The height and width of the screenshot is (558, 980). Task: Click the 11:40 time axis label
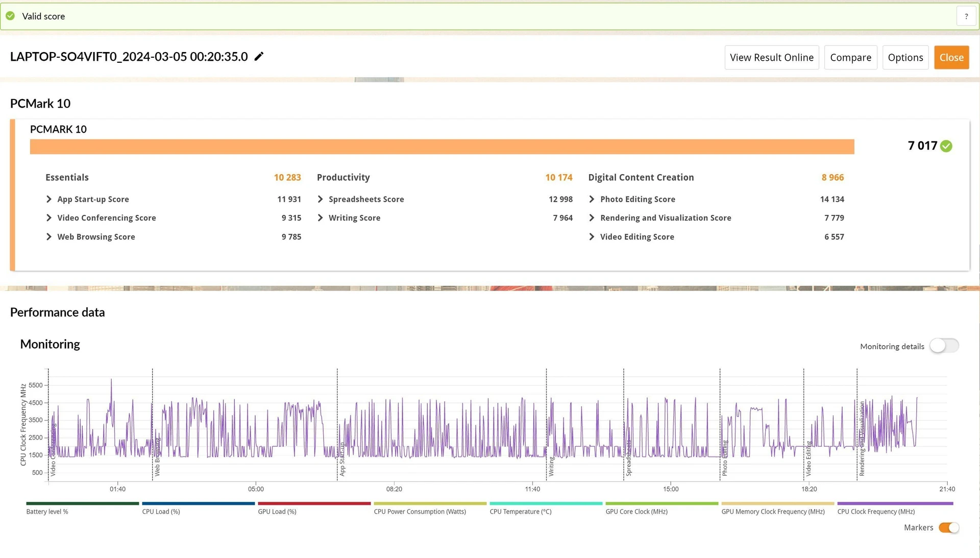(x=532, y=489)
